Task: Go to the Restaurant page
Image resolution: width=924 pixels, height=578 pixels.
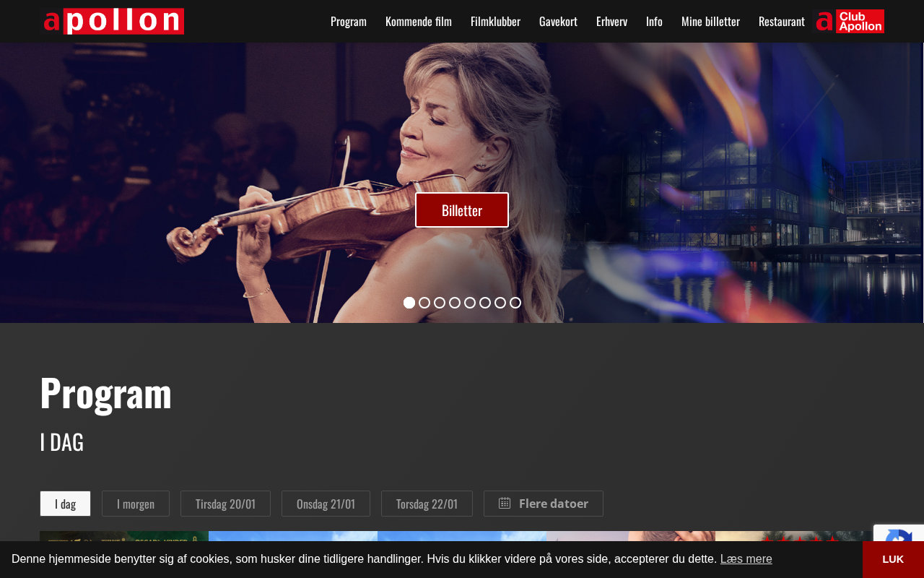Action: pos(782,21)
